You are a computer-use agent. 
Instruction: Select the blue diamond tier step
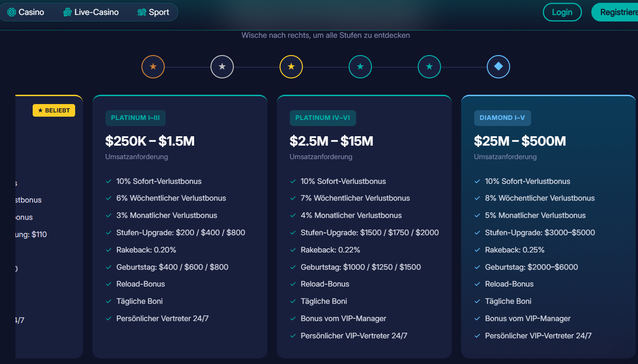click(x=498, y=67)
